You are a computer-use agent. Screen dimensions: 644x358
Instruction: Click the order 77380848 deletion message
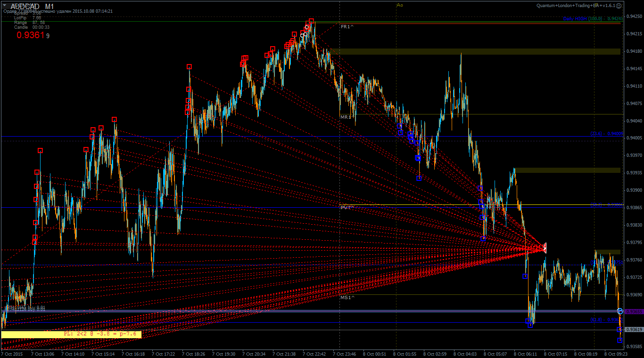click(x=58, y=11)
